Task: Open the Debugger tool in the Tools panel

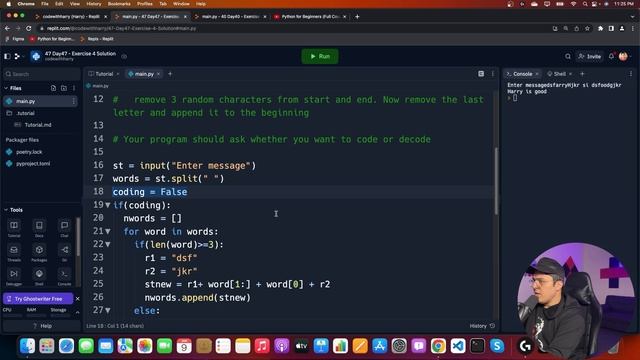Action: (14, 276)
